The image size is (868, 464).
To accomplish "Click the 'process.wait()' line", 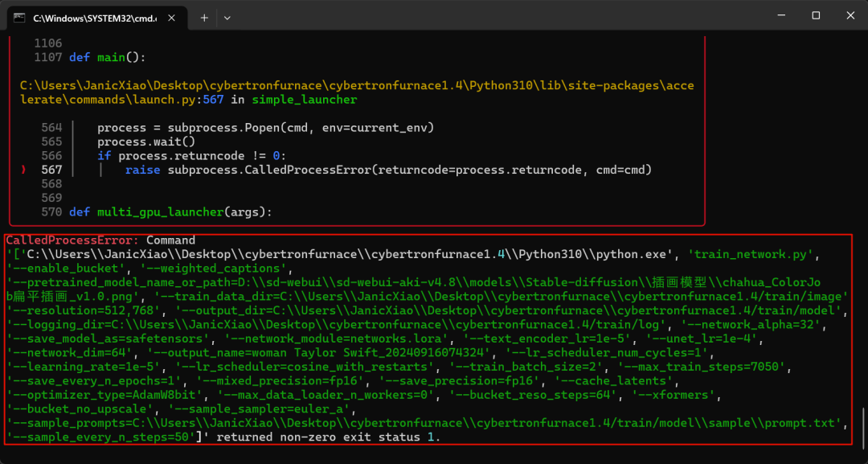I will point(146,142).
